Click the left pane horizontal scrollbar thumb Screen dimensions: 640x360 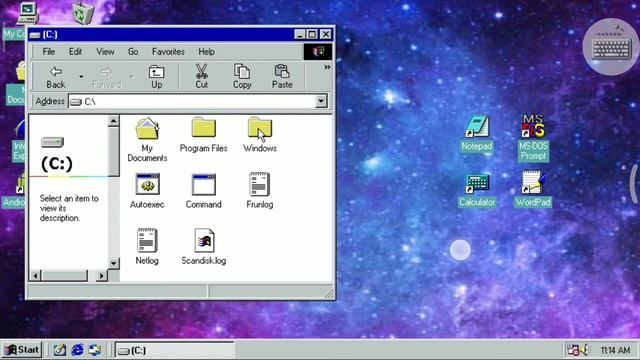click(x=64, y=276)
